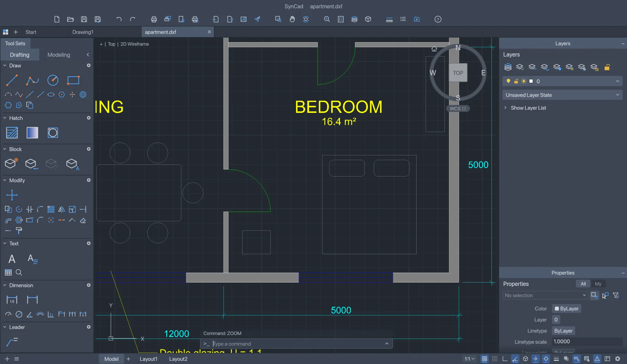
Task: Click the TOP face of view cube
Action: 458,73
